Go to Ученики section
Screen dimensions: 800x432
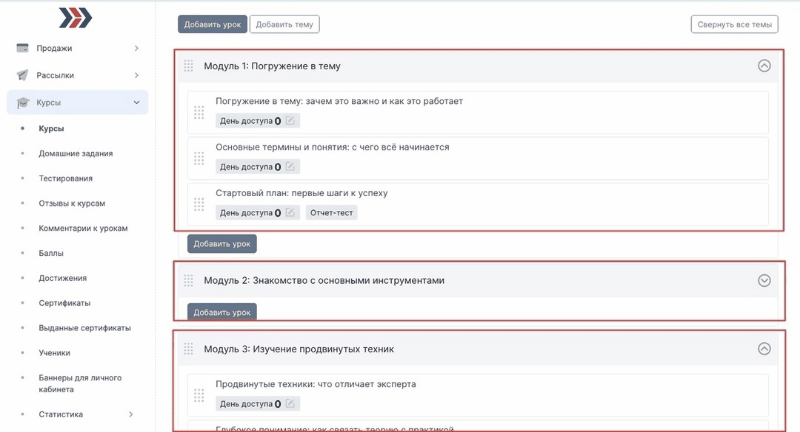pos(56,353)
